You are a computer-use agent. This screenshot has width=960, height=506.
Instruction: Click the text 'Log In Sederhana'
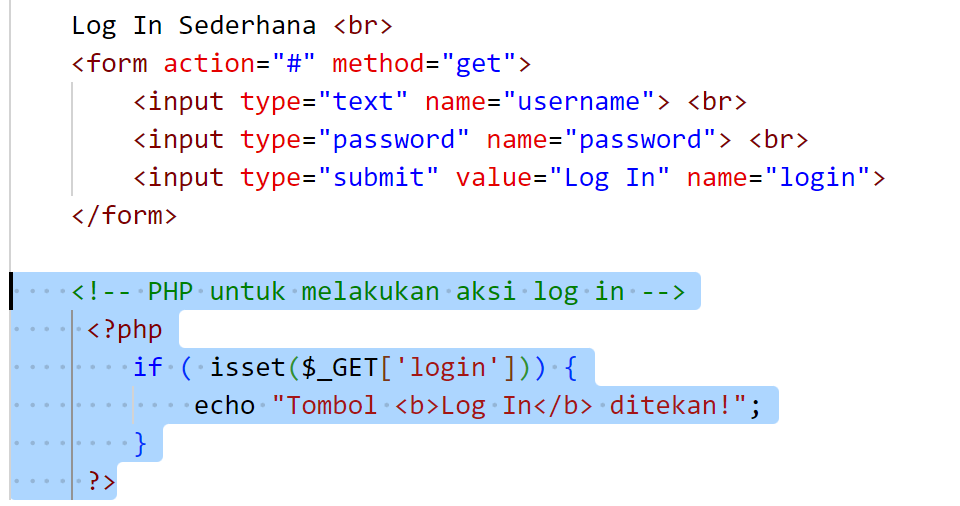[x=193, y=26]
